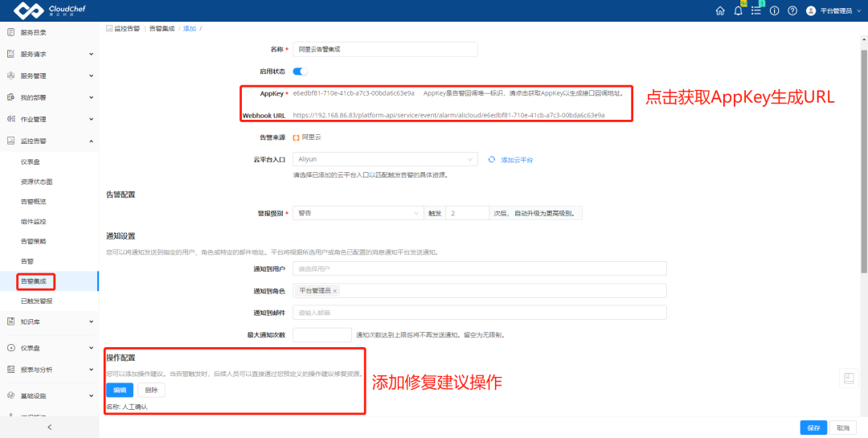Click the 仪表盘 gauge icon in sidebar

[10, 348]
